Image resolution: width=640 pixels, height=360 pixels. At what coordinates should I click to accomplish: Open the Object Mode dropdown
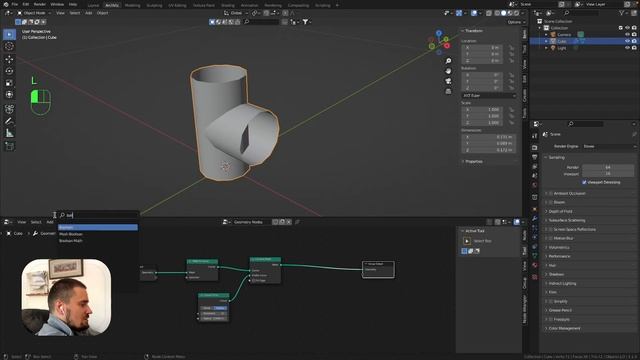pos(34,13)
